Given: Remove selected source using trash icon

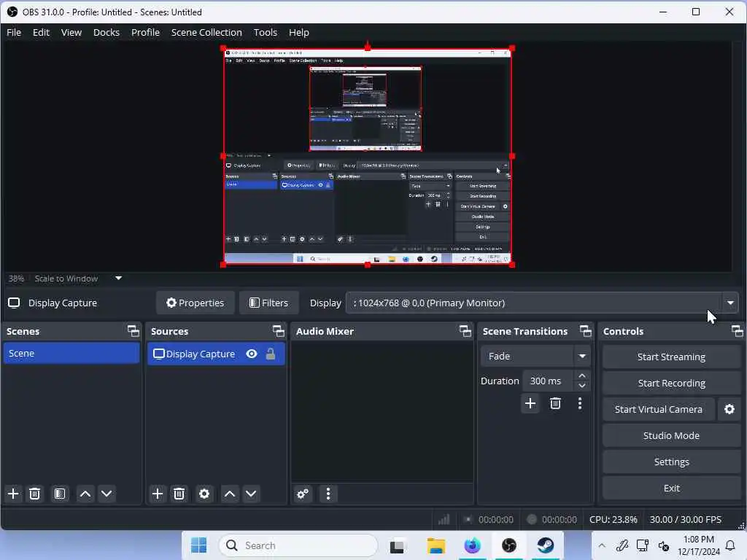Looking at the screenshot, I should pos(179,494).
